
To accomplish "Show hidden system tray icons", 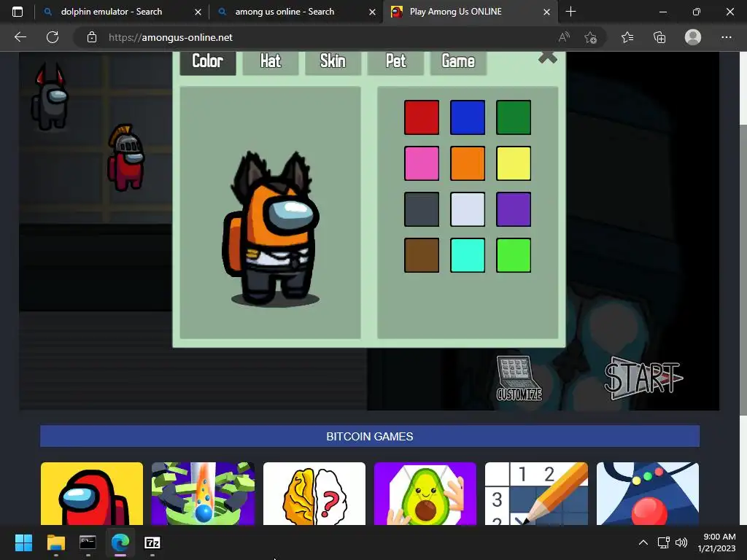I will (643, 542).
